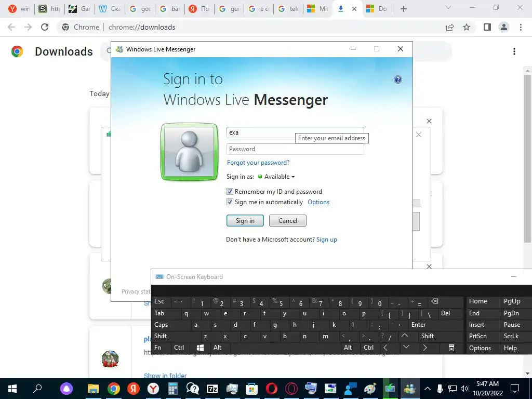
Task: Click the Downloads page vertical scrollbar
Action: click(x=527, y=158)
